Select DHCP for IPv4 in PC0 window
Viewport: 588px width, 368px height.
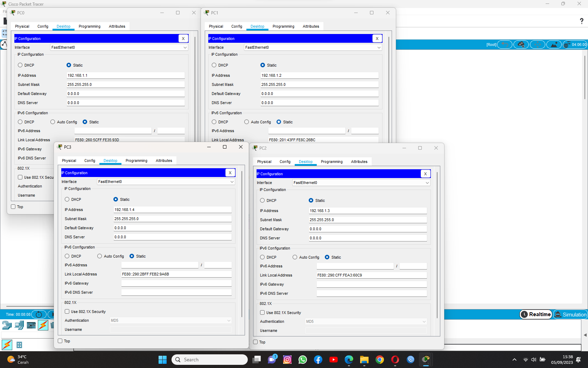click(x=20, y=65)
